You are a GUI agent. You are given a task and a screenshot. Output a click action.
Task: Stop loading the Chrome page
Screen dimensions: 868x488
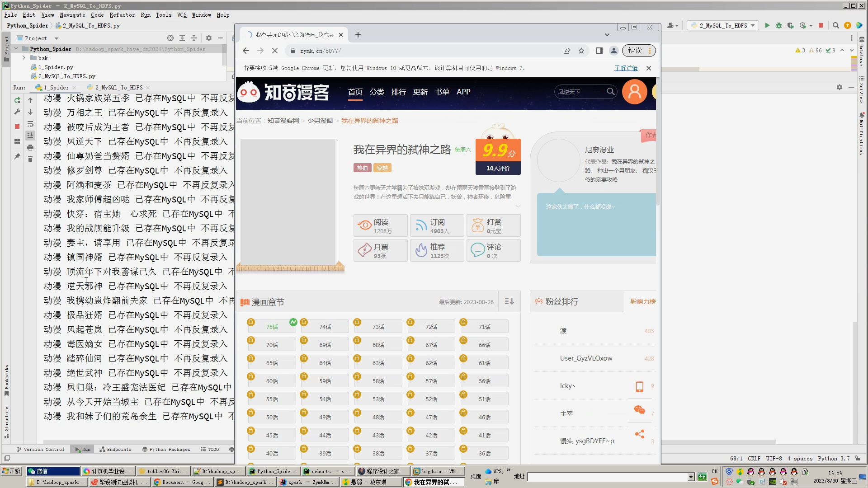[x=275, y=51]
